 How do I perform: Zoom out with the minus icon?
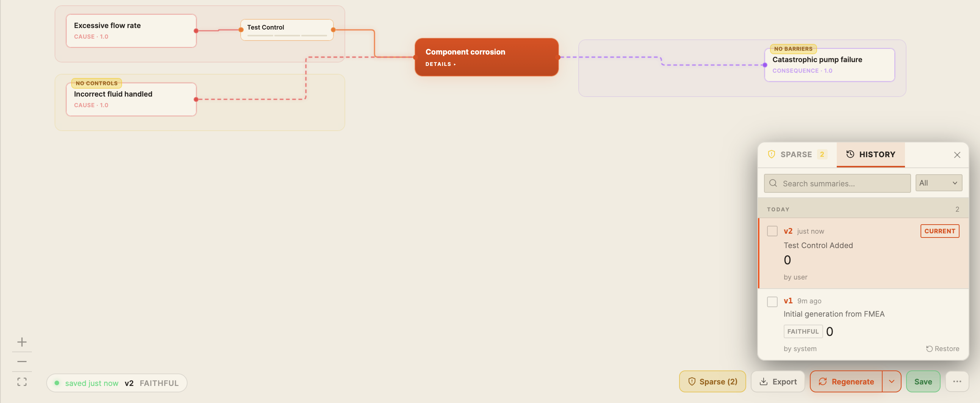(22, 362)
